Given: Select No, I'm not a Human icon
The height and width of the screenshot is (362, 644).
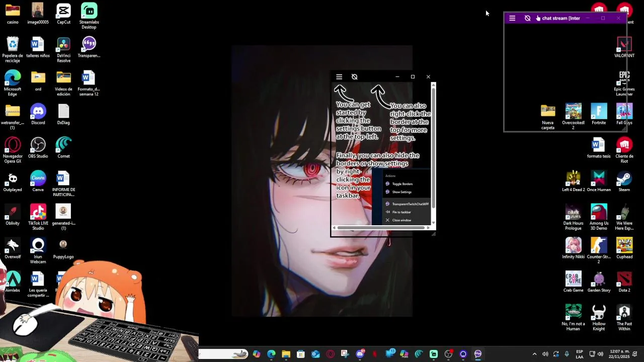Looking at the screenshot, I should pos(573,318).
